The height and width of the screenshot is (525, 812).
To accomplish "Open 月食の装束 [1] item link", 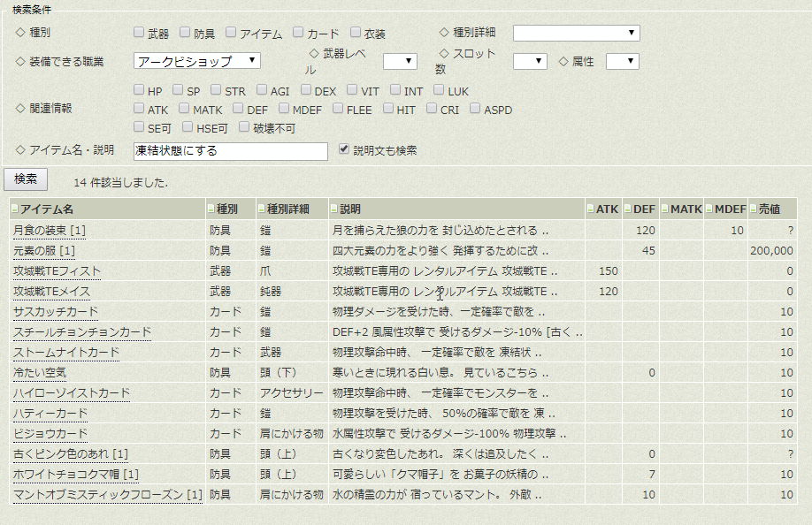I will click(x=50, y=230).
